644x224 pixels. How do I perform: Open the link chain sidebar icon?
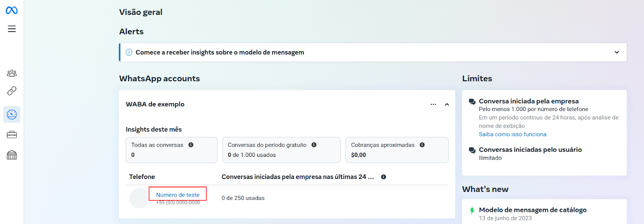12,91
